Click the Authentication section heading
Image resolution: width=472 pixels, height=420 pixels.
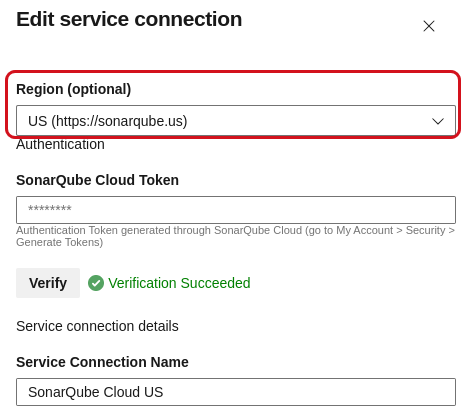[x=60, y=144]
